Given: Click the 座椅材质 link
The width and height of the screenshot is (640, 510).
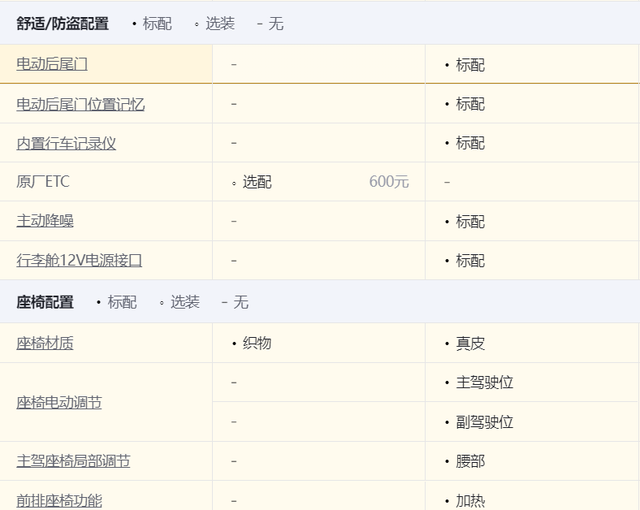Looking at the screenshot, I should [x=45, y=343].
